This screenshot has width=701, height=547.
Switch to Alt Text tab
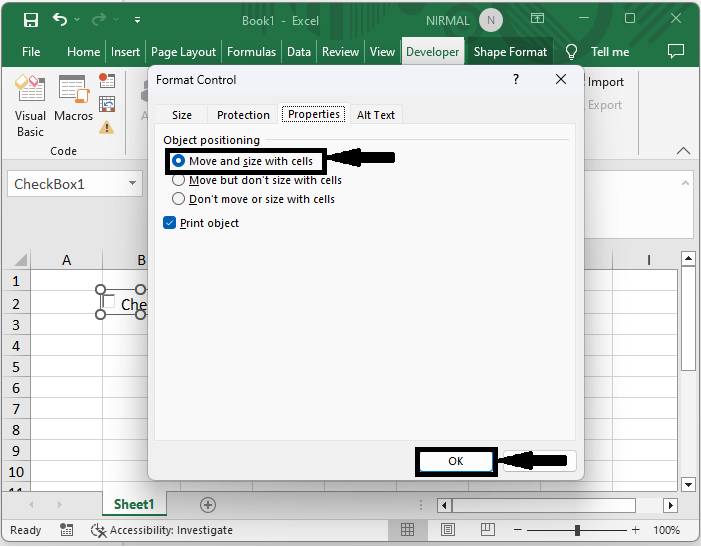point(376,115)
